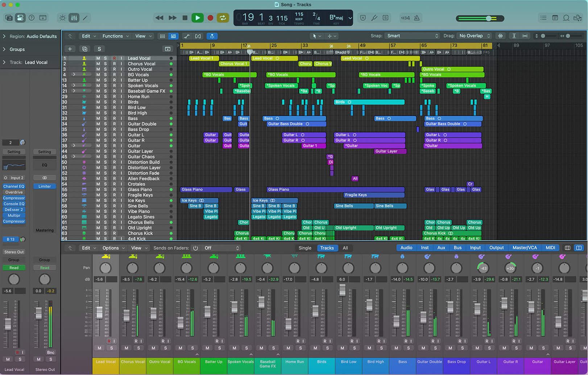Open the Drag No Overlap dropdown
The width and height of the screenshot is (588, 375).
(x=475, y=36)
